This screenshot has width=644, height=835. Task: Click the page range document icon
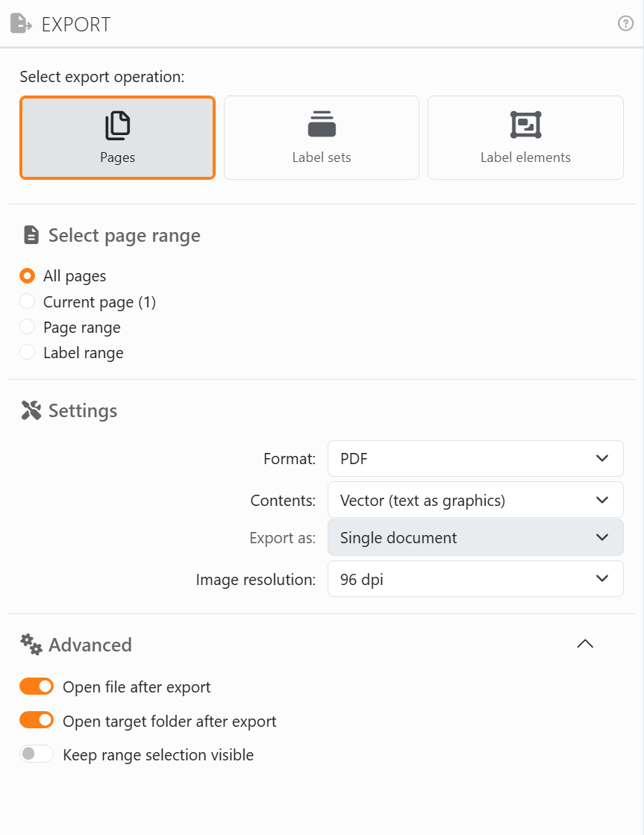click(31, 235)
